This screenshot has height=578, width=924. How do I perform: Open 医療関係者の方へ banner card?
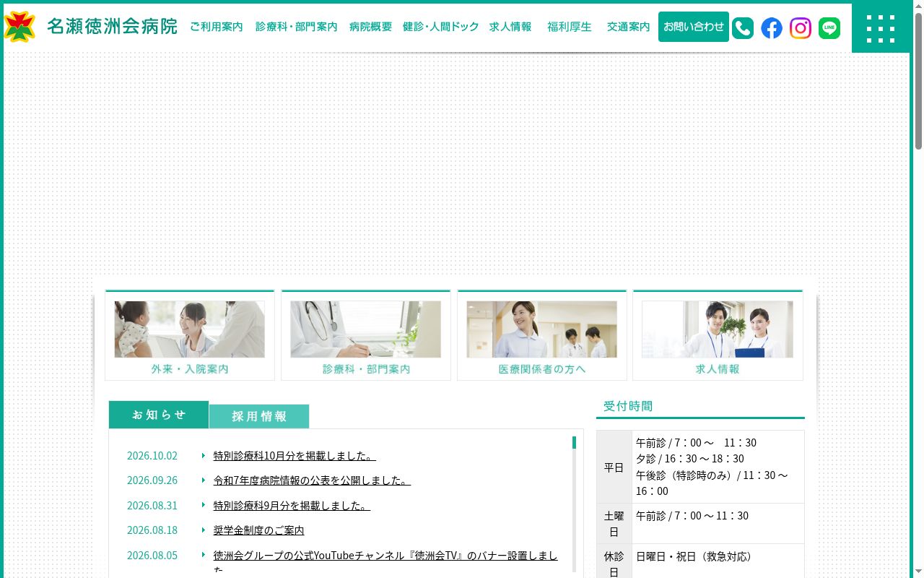[542, 335]
